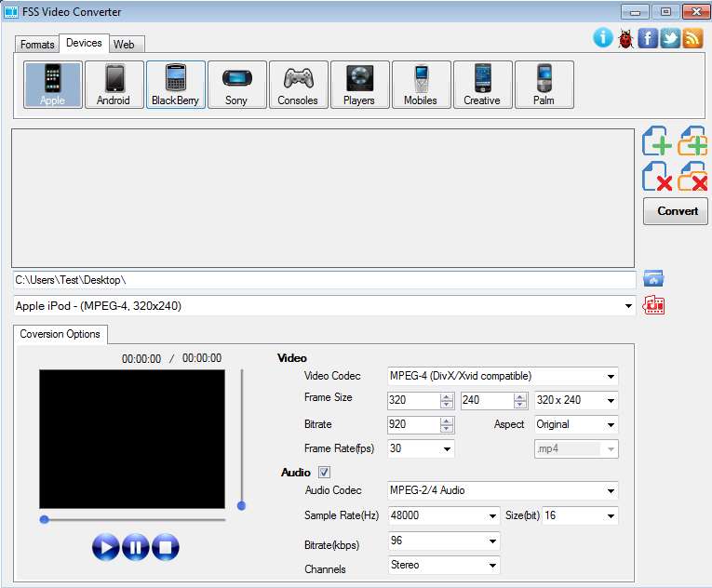Remove selected file with red X icon
Viewport: 712px width, 588px height.
tap(657, 177)
